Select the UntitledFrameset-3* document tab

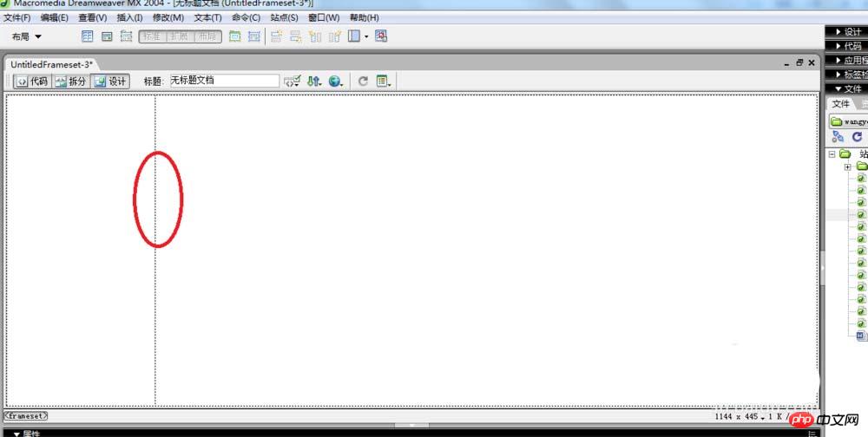51,64
